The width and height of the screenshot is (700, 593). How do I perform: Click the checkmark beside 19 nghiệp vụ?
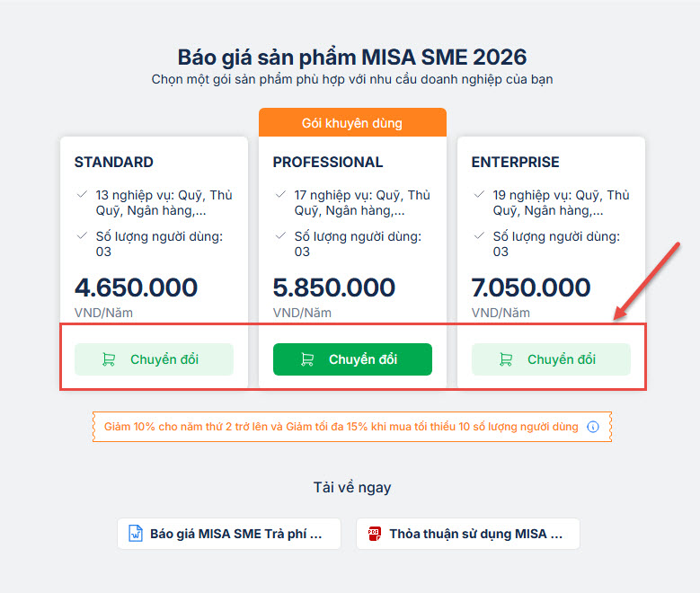pyautogui.click(x=479, y=194)
